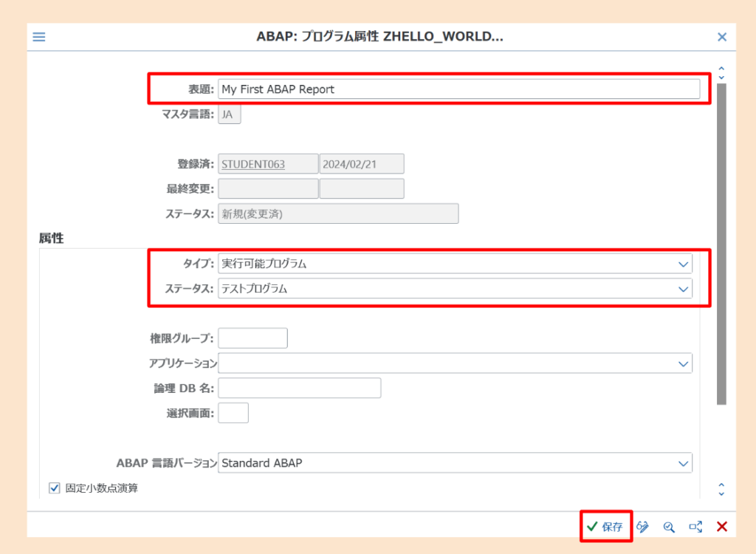The width and height of the screenshot is (756, 554).
Task: Open the ステータス dropdown
Action: [x=683, y=289]
